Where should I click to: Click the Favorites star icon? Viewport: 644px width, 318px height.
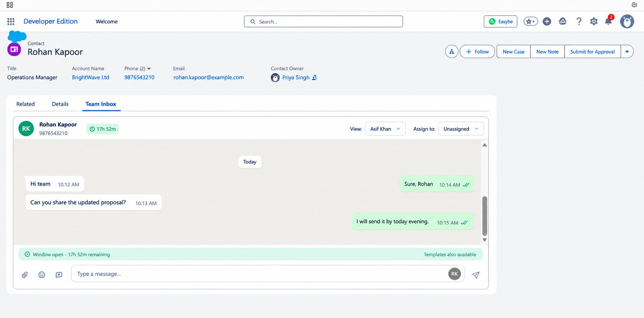pos(531,22)
